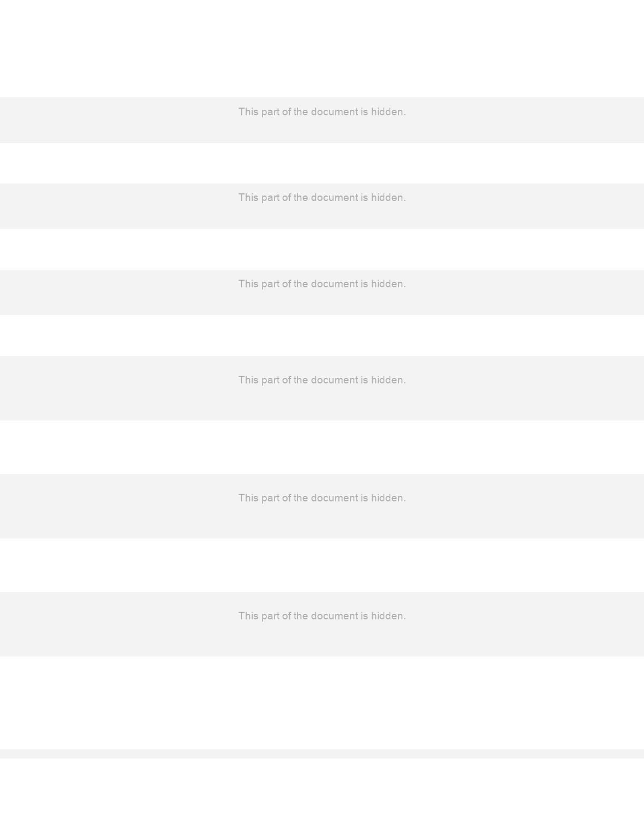Click the white gap between third and fourth banners

click(322, 335)
